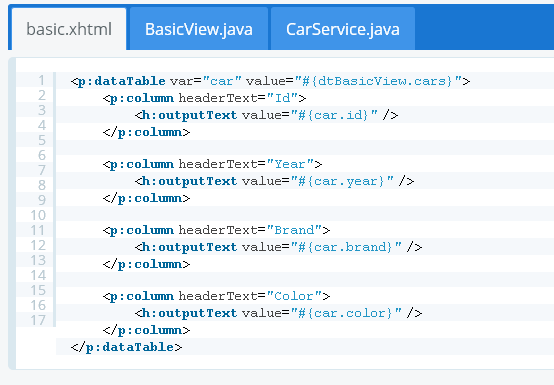Click the headerText "Color" attribute value
Viewport: 554px width, 385px height.
[294, 296]
